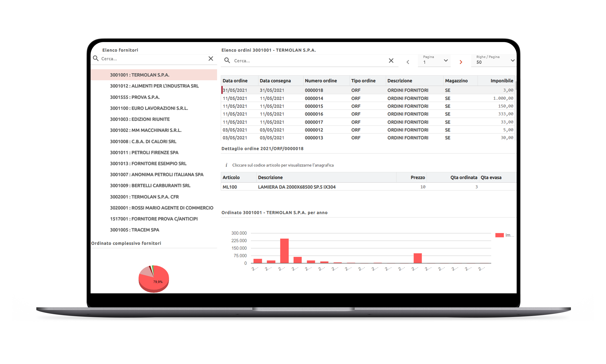606x364 pixels.
Task: Select order number 0000016 row
Action: 368,114
